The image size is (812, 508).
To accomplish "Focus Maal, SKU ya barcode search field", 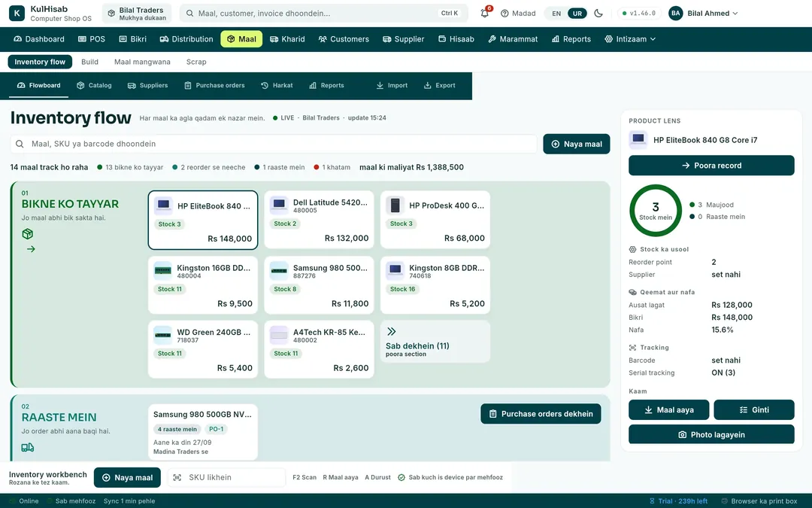I will pos(274,144).
